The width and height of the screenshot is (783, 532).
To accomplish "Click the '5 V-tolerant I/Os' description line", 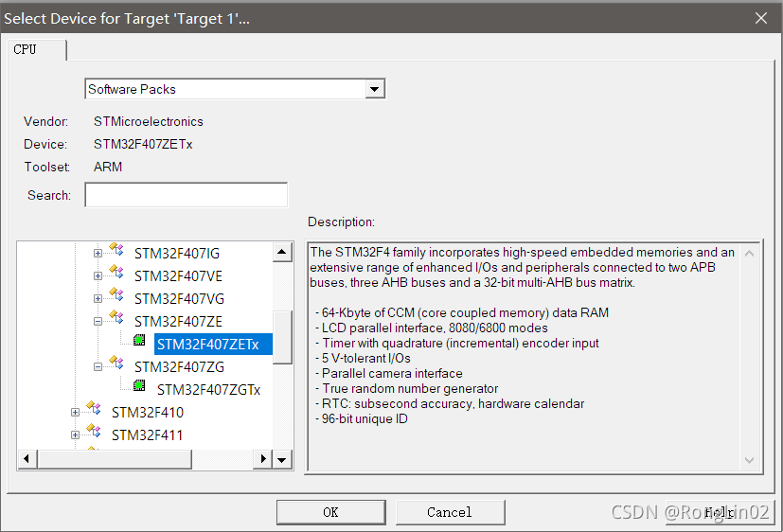I will click(363, 359).
